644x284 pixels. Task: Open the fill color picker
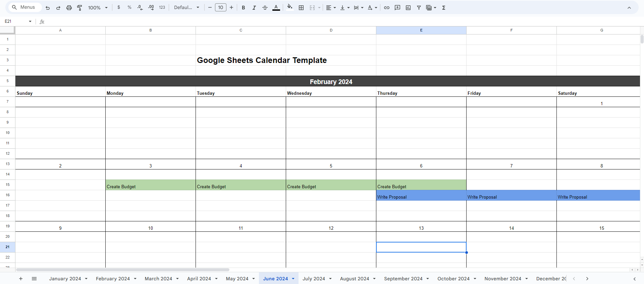[x=290, y=7]
